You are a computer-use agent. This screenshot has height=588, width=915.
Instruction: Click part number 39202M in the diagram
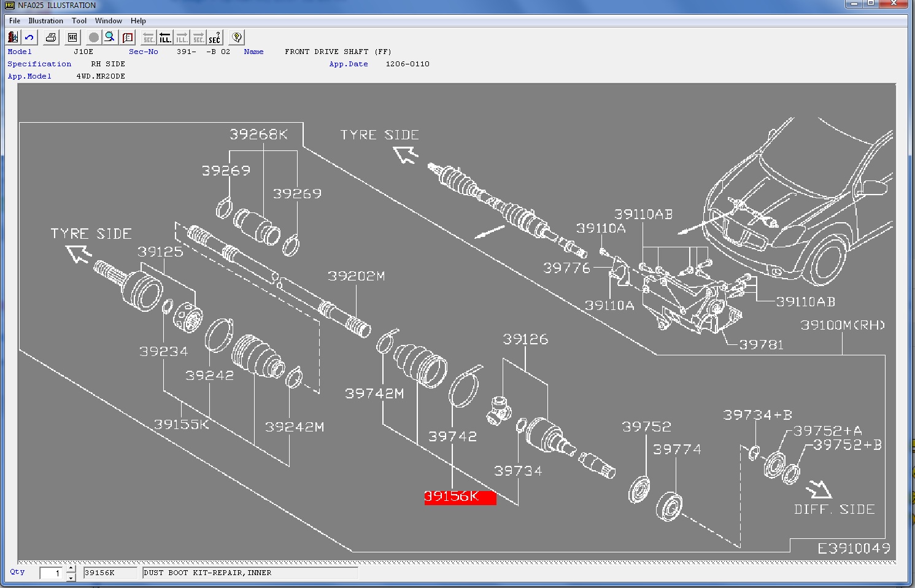(x=356, y=276)
